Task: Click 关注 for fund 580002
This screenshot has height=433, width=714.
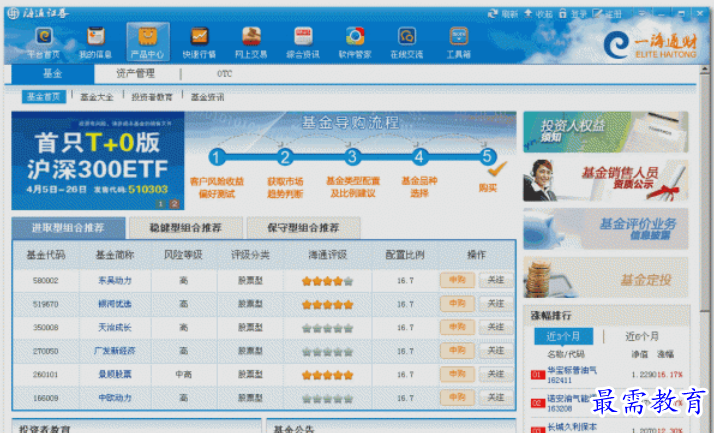Action: click(x=496, y=280)
